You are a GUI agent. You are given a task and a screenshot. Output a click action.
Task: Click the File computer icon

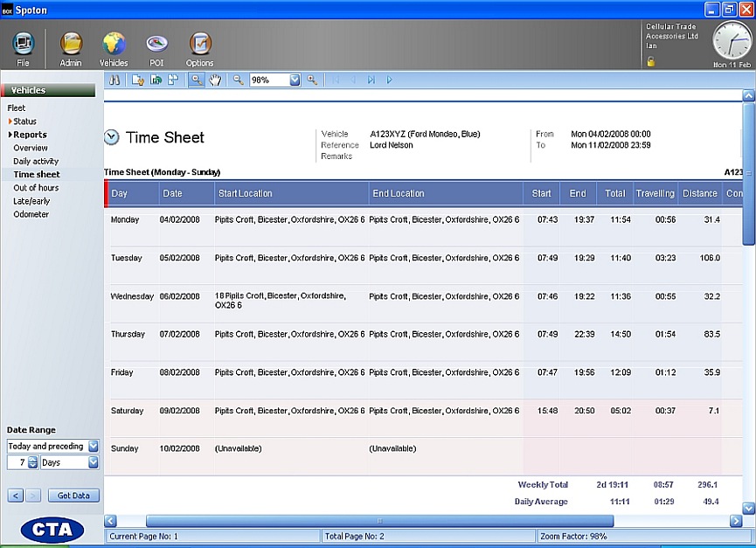(23, 45)
